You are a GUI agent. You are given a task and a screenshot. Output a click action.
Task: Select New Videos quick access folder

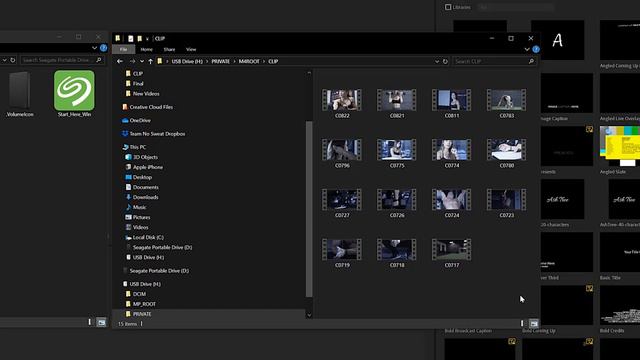(x=142, y=93)
